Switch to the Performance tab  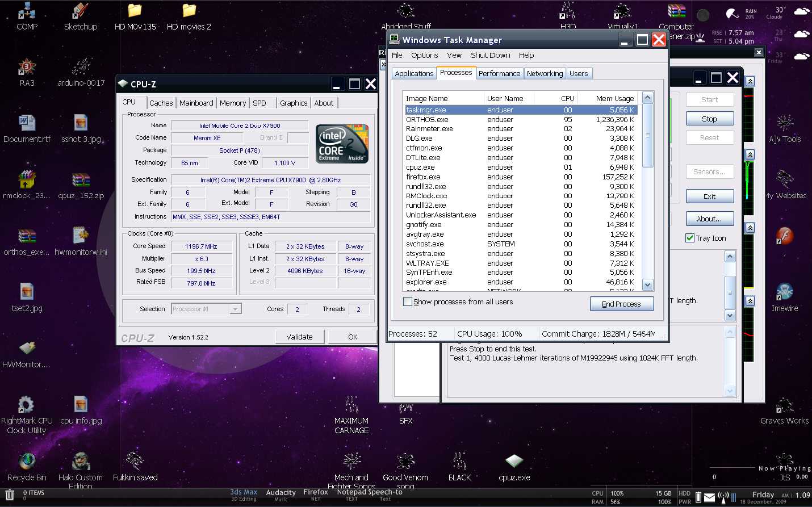pyautogui.click(x=499, y=73)
